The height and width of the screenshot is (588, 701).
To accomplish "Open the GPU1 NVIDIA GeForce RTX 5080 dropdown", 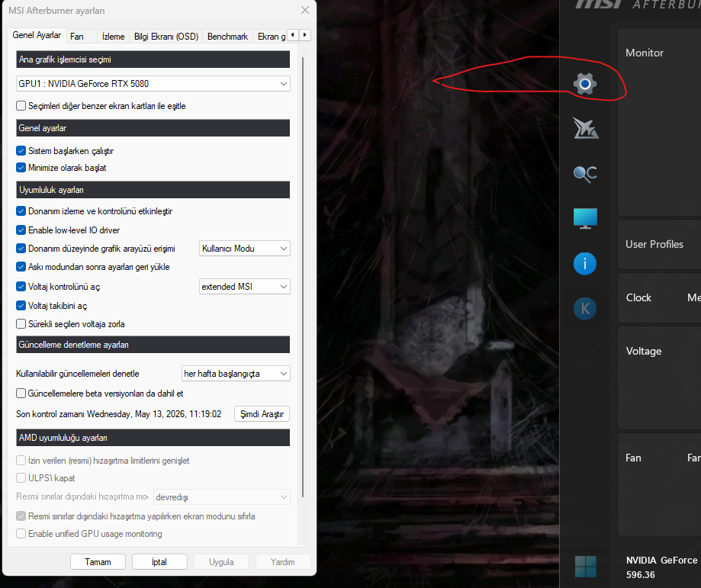I will point(153,84).
